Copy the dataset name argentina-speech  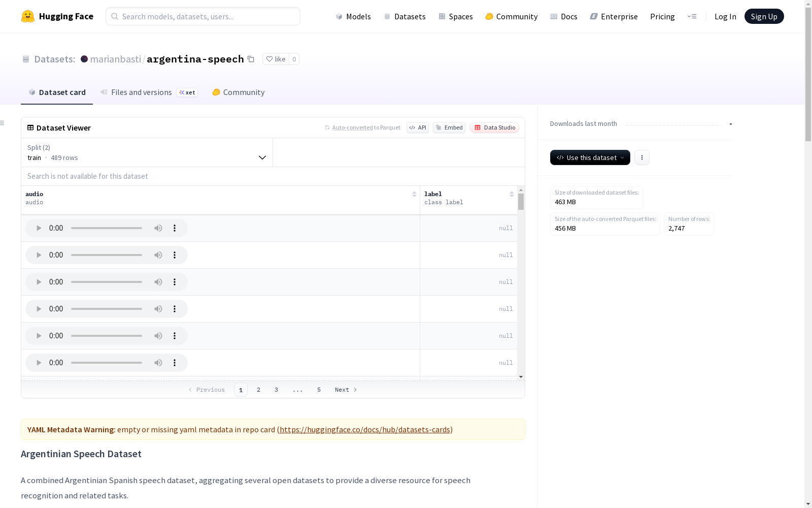[x=251, y=59]
